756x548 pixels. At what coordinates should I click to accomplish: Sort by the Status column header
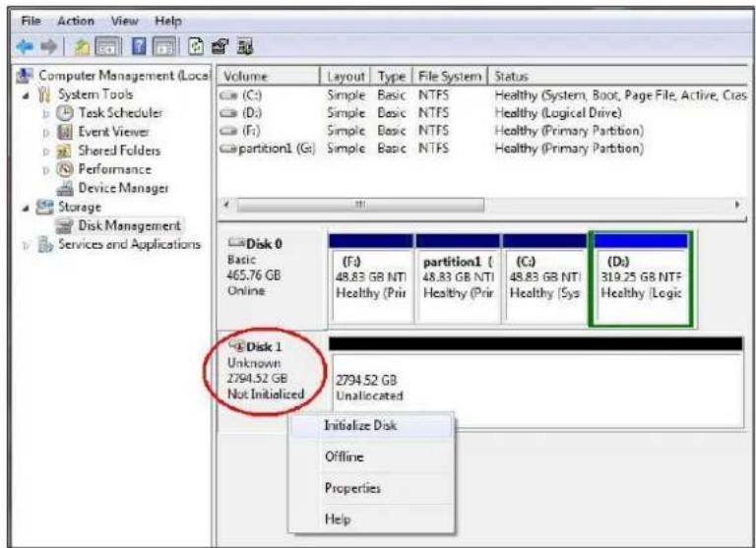coord(617,76)
